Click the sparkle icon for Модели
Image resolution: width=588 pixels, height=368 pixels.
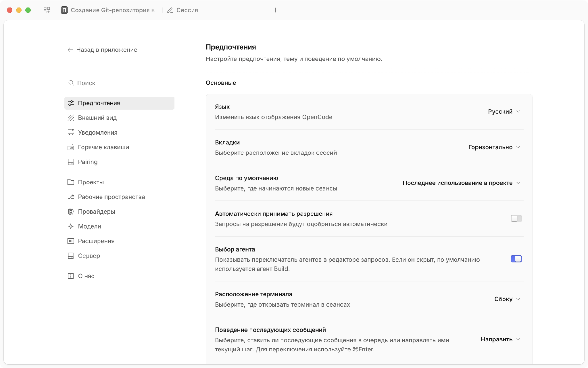tap(71, 226)
